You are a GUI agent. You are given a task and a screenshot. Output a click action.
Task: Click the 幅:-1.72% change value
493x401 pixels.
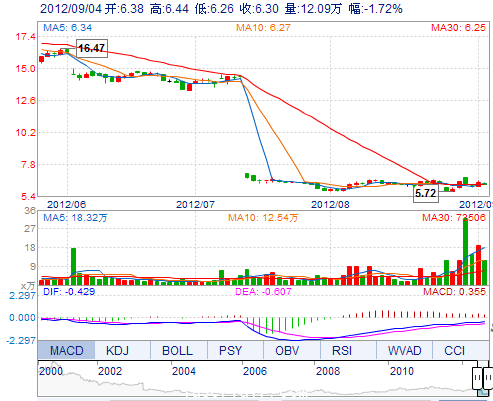click(x=376, y=9)
